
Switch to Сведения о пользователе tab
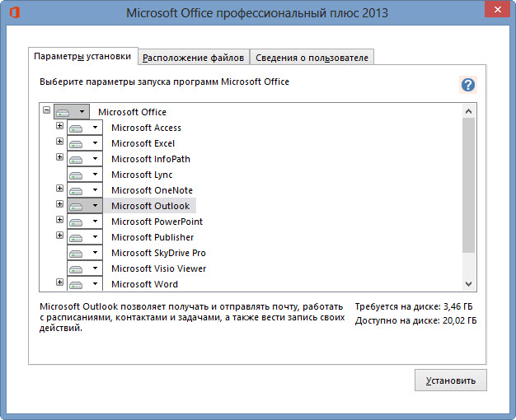(x=312, y=58)
